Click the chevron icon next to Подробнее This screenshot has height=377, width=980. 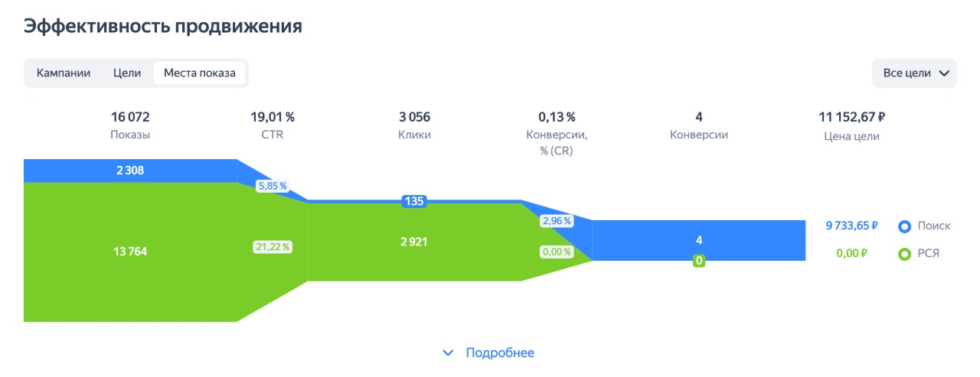tap(449, 353)
